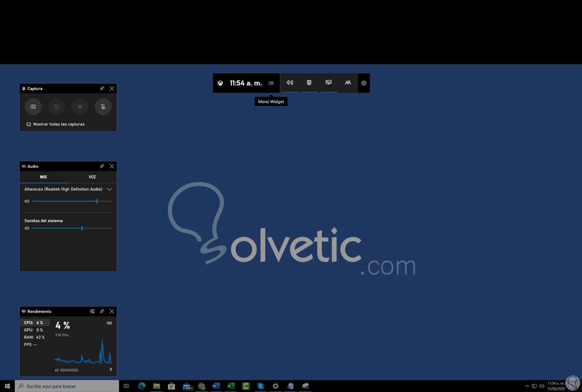Switch to the MIX tab
The width and height of the screenshot is (582, 392).
click(x=44, y=177)
